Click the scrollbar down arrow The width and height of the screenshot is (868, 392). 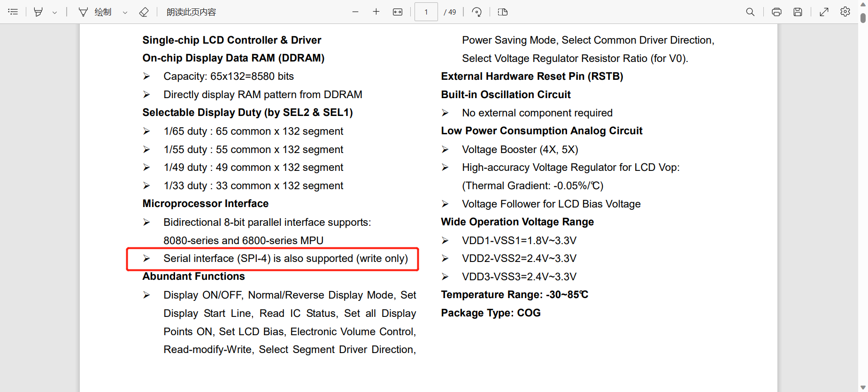[x=863, y=387]
